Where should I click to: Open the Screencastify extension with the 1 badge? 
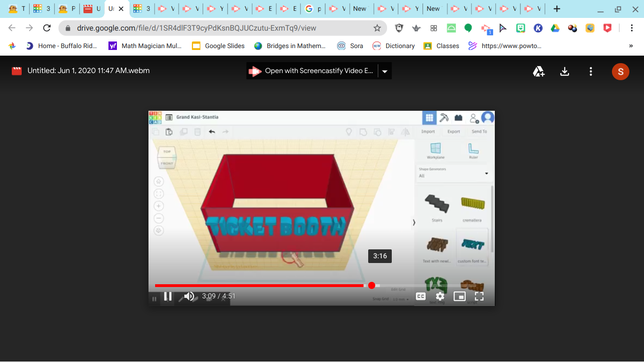[x=486, y=29]
